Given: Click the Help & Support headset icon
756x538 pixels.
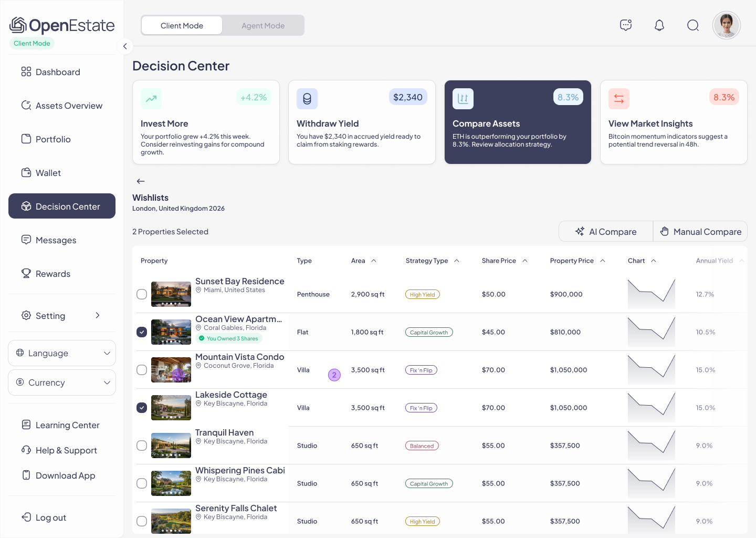Looking at the screenshot, I should [26, 450].
